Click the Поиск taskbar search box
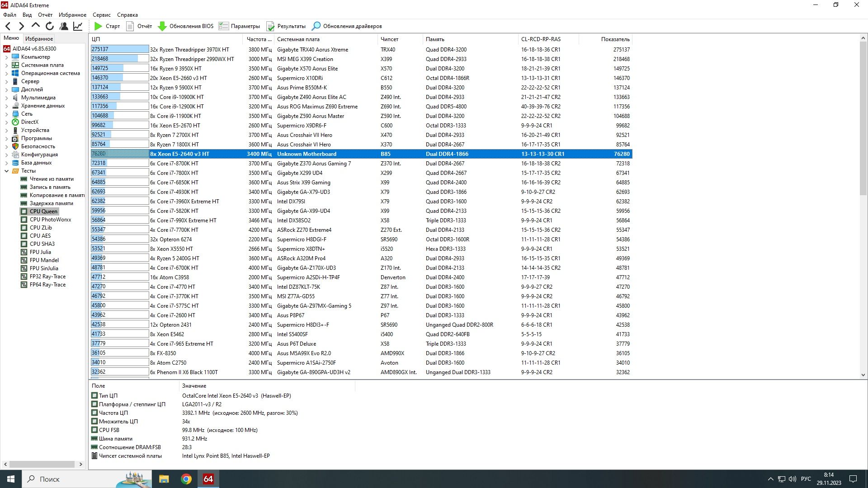 click(x=86, y=479)
